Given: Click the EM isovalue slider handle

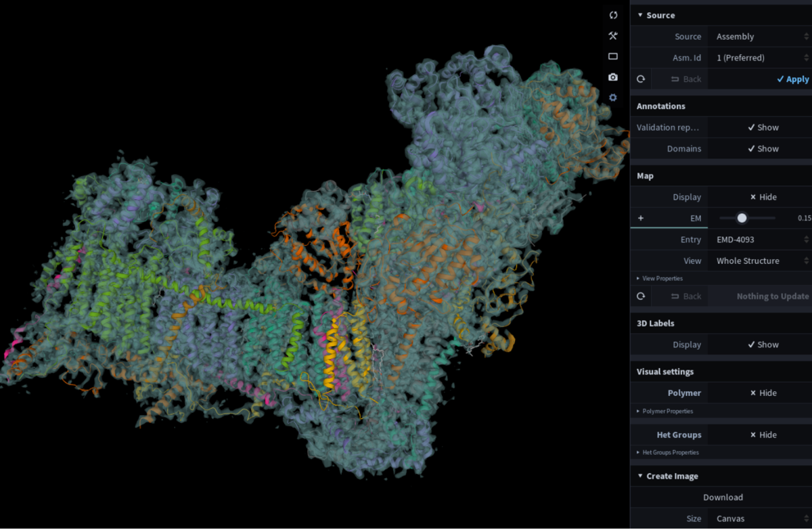Looking at the screenshot, I should [742, 218].
